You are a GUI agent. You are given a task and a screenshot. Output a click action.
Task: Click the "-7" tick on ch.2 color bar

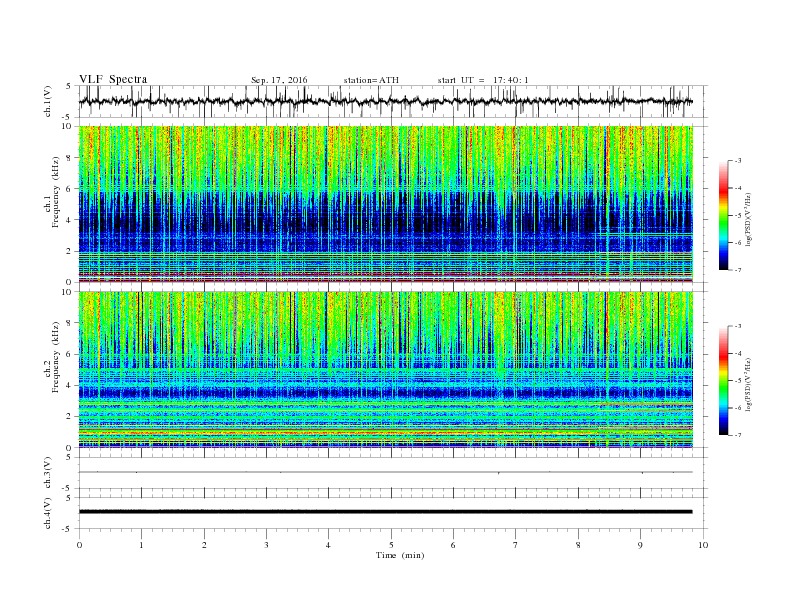(x=738, y=435)
